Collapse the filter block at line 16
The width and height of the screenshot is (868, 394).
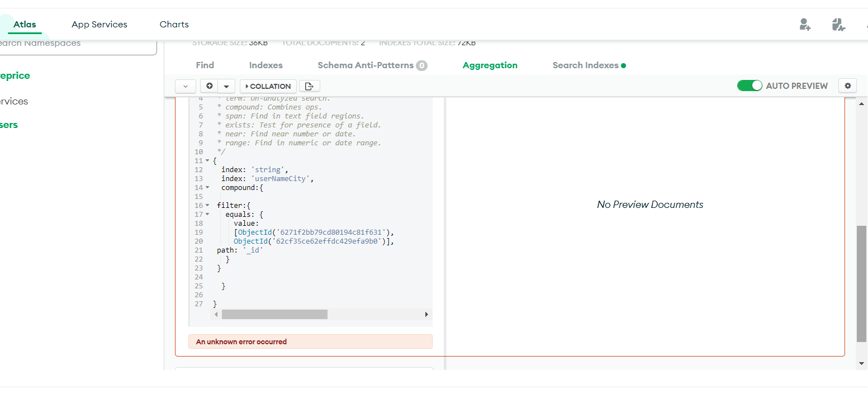tap(207, 206)
